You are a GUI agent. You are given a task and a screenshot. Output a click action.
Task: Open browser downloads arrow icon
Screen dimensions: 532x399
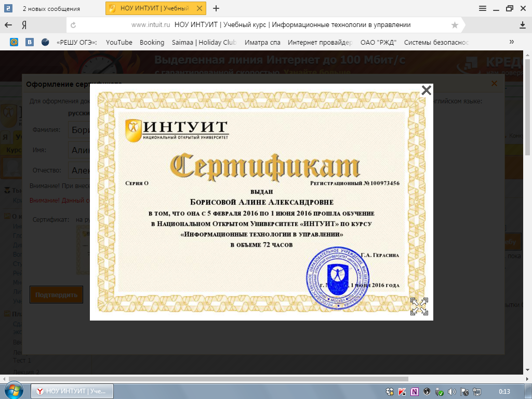click(x=523, y=25)
